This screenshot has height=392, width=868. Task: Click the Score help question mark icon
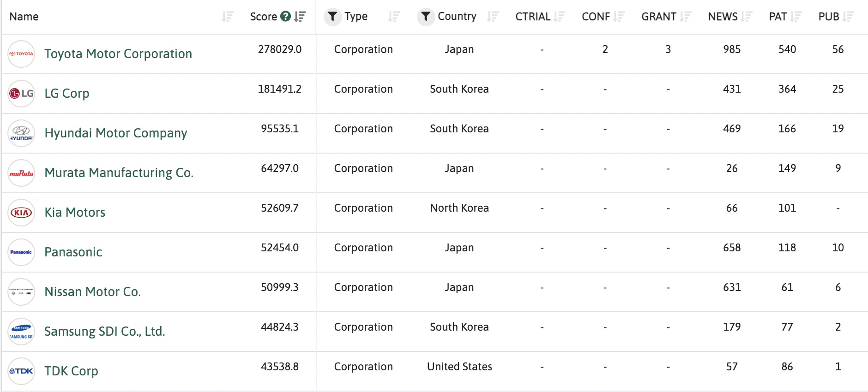pos(286,17)
